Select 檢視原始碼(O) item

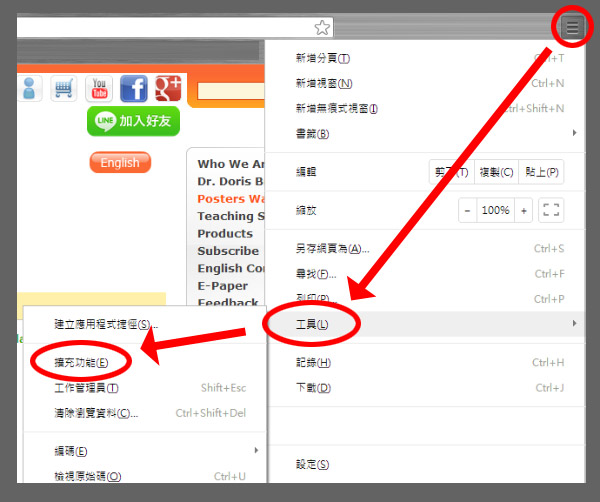click(x=144, y=476)
